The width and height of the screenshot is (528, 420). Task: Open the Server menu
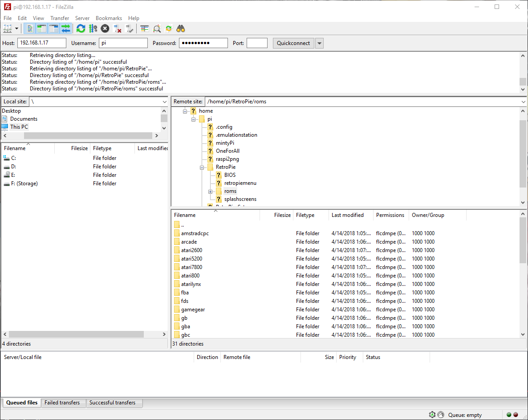point(82,18)
